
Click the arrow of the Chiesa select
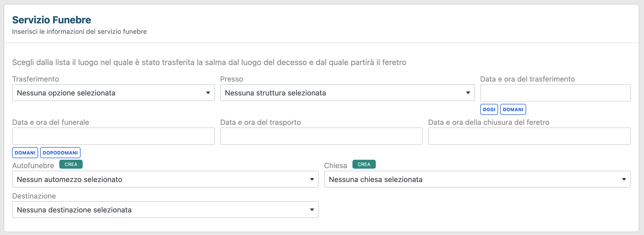pyautogui.click(x=624, y=179)
